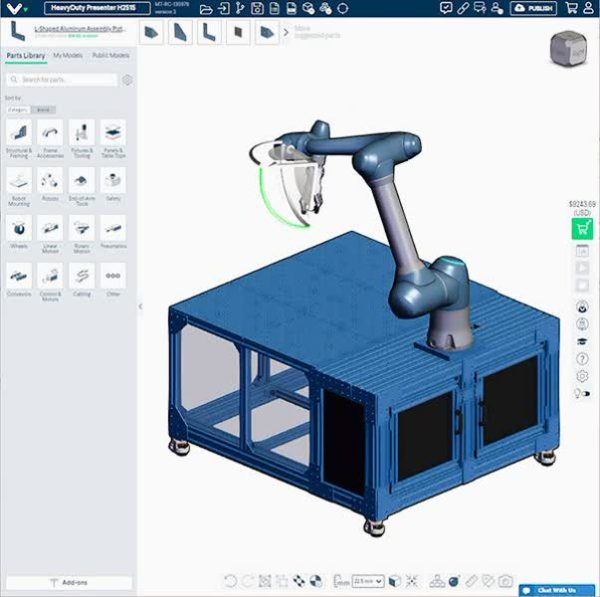Open Fixtures & Tooling category
Image resolution: width=600 pixels, height=597 pixels.
tap(82, 139)
